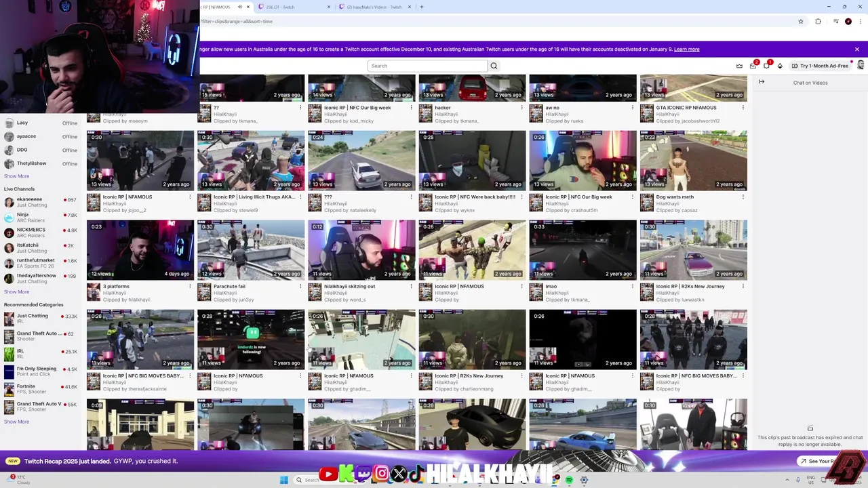Follow the Learn more banner link
Viewport: 868px width, 488px height.
(686, 49)
